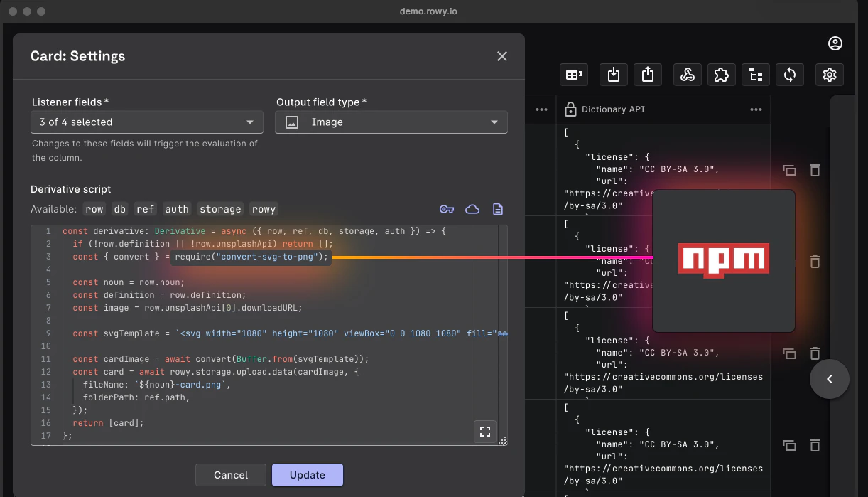Delete the topmost table row

(815, 170)
